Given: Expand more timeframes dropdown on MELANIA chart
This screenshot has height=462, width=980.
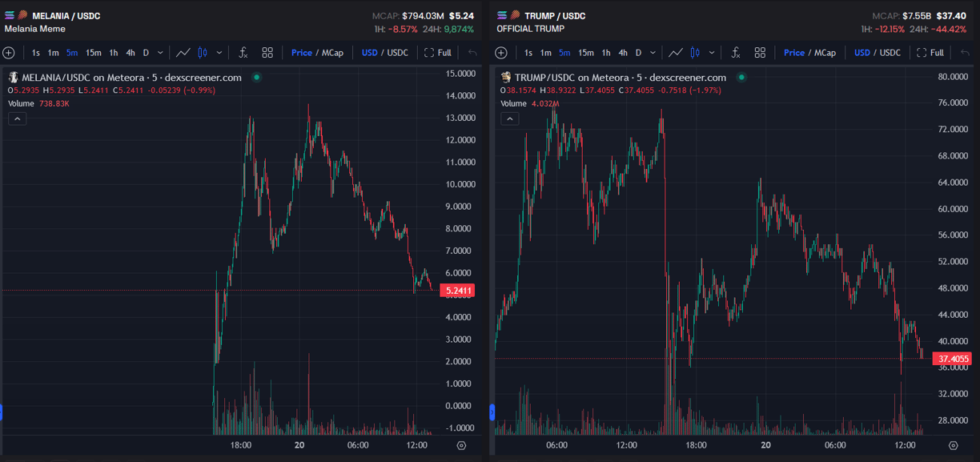Looking at the screenshot, I should click(x=161, y=53).
